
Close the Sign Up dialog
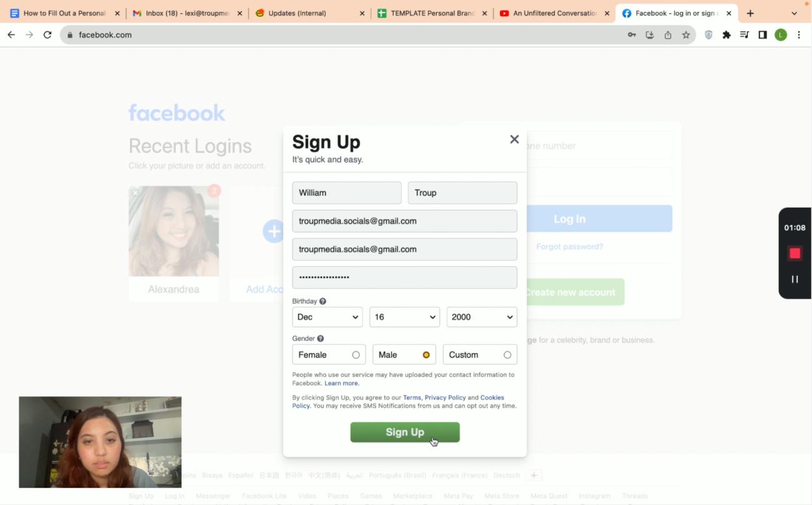tap(514, 139)
